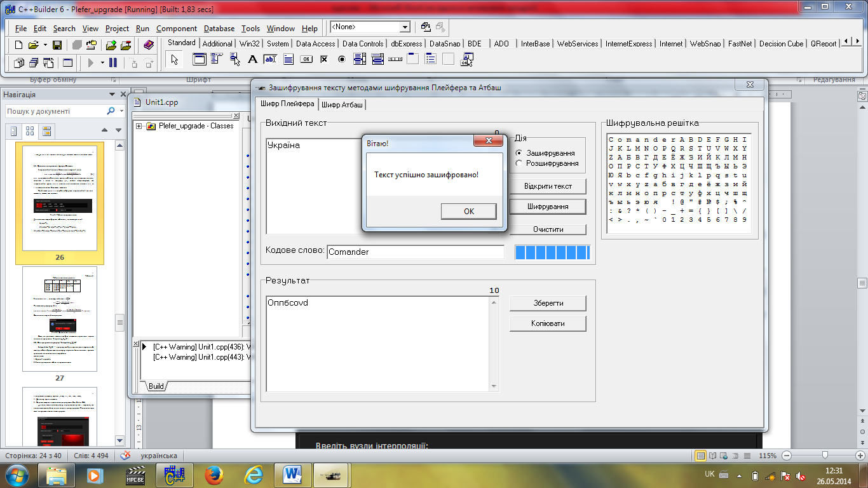Switch to the Build tab in message pane
Image resolution: width=868 pixels, height=488 pixels.
point(156,386)
